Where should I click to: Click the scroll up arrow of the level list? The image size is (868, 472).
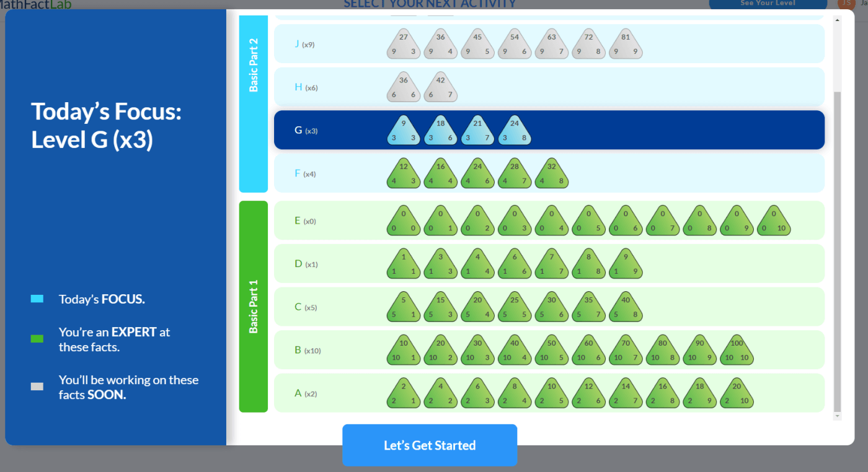[838, 20]
